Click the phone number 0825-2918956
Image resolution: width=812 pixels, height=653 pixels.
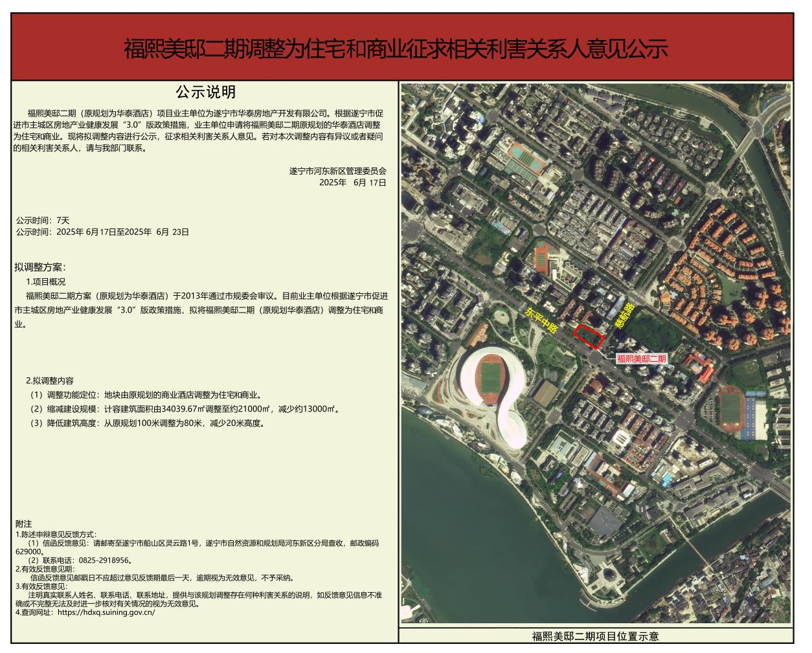click(x=106, y=560)
